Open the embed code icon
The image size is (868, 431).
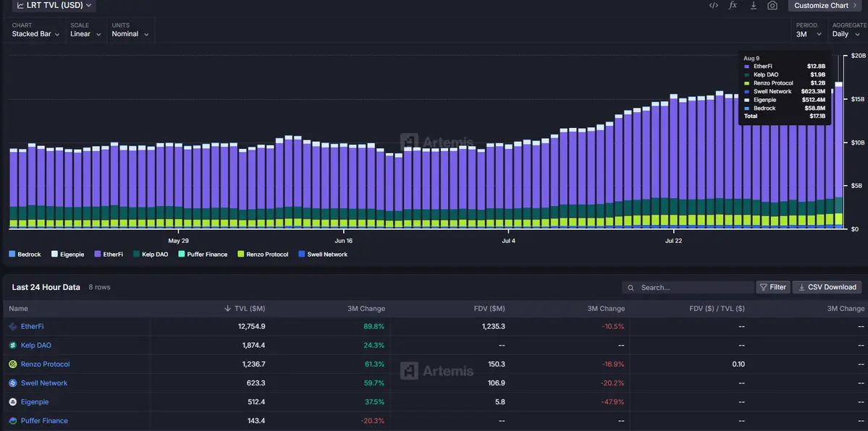tap(714, 6)
